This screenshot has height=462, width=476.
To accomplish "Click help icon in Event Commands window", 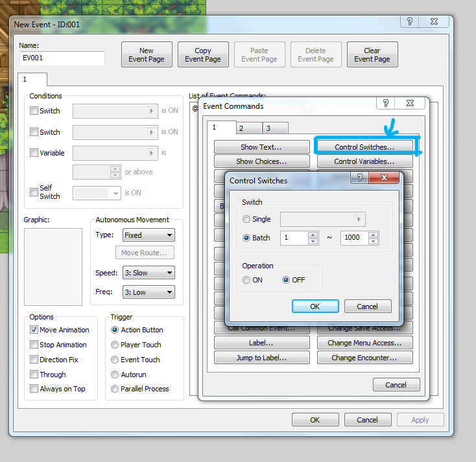I will 386,104.
